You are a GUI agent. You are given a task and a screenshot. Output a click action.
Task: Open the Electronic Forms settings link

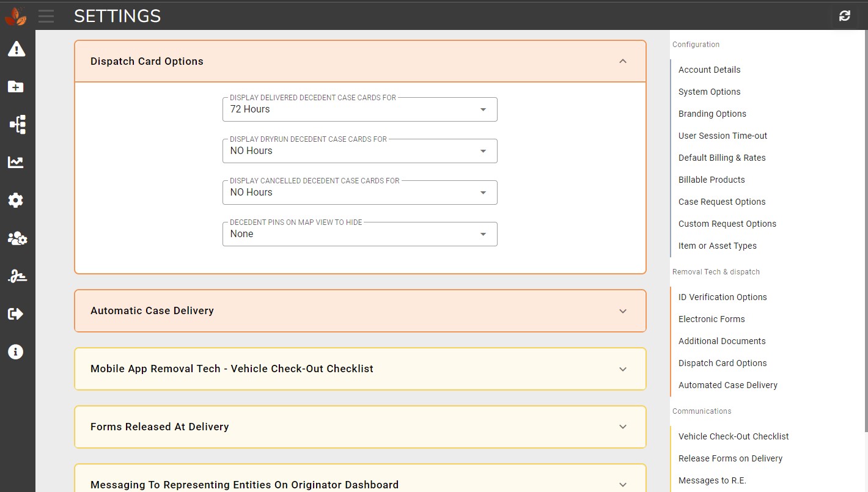pos(712,319)
